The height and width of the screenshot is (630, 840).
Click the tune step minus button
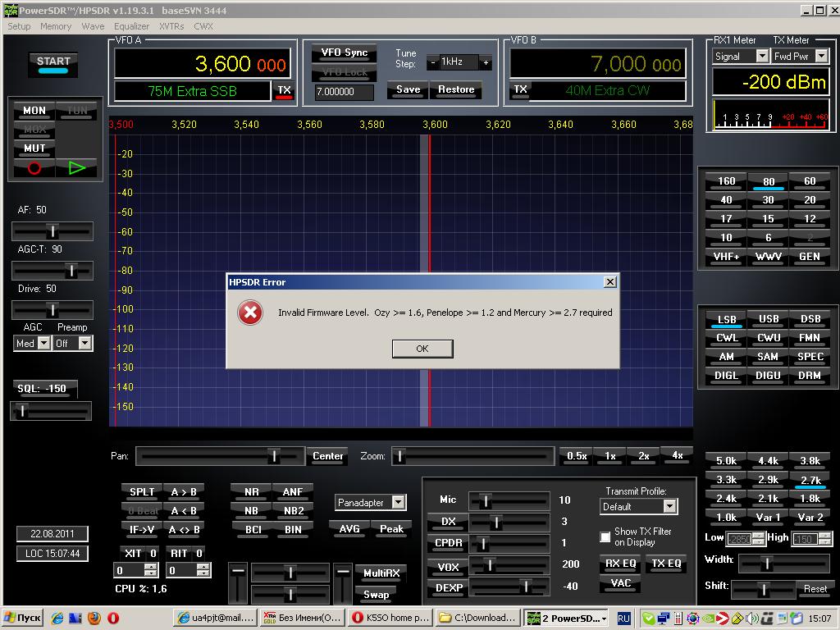pyautogui.click(x=432, y=62)
